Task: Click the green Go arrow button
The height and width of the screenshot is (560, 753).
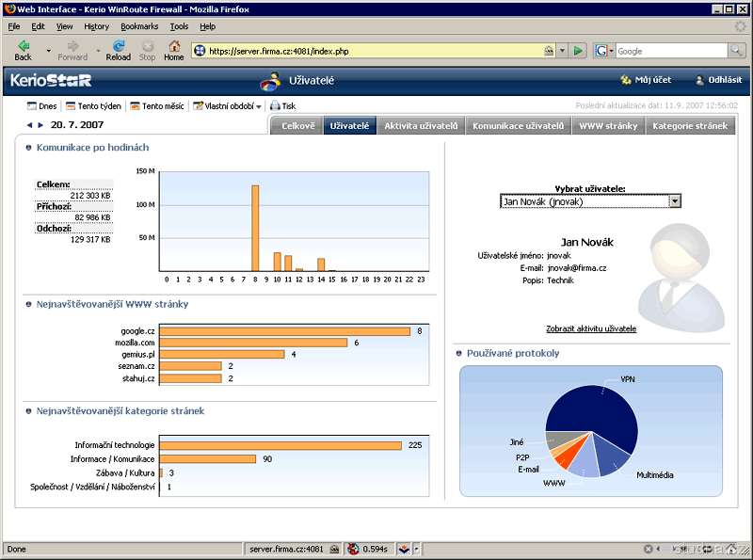Action: (579, 51)
